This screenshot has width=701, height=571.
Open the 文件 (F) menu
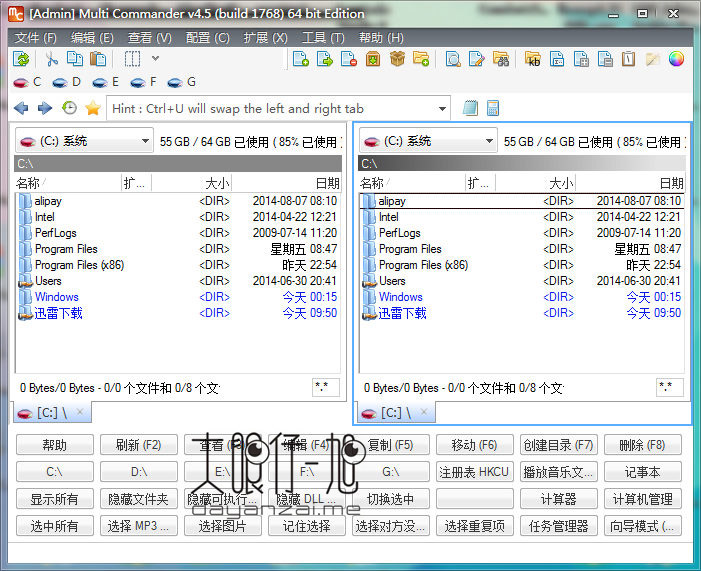coord(35,38)
